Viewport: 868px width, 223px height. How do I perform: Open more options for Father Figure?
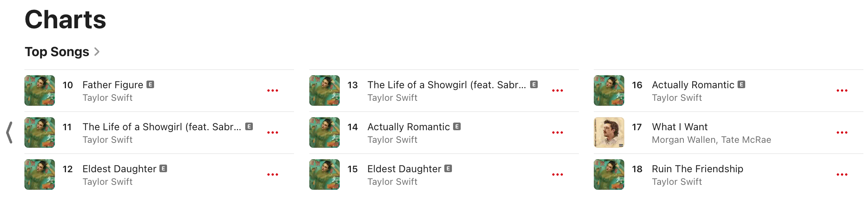[273, 90]
